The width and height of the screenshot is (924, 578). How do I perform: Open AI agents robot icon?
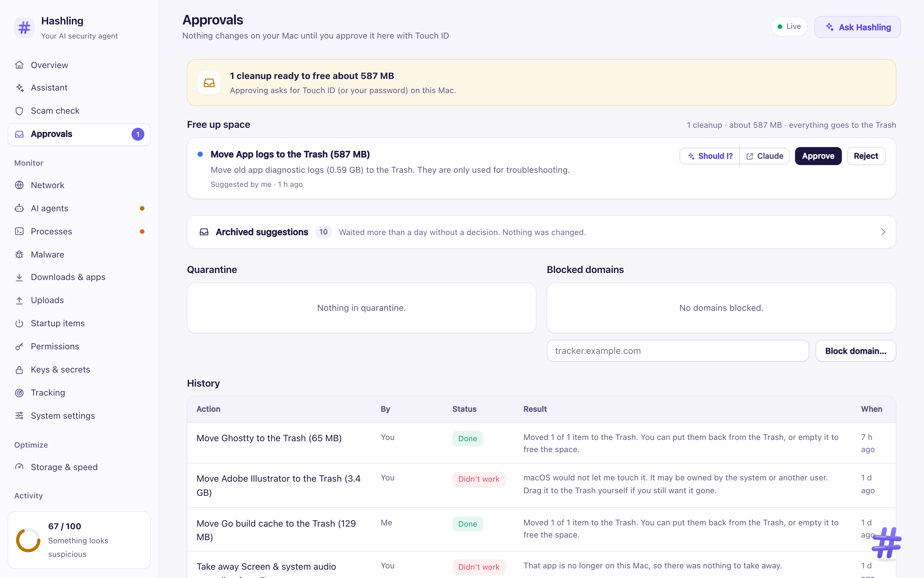click(x=20, y=208)
